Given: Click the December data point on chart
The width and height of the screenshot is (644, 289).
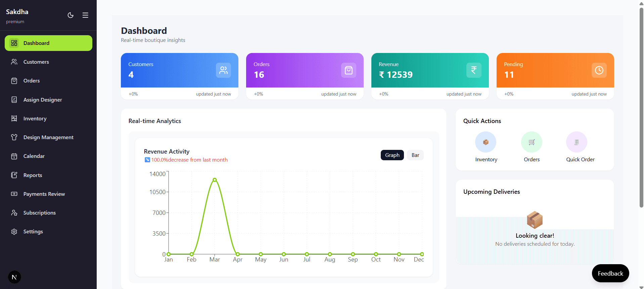Looking at the screenshot, I should point(422,254).
